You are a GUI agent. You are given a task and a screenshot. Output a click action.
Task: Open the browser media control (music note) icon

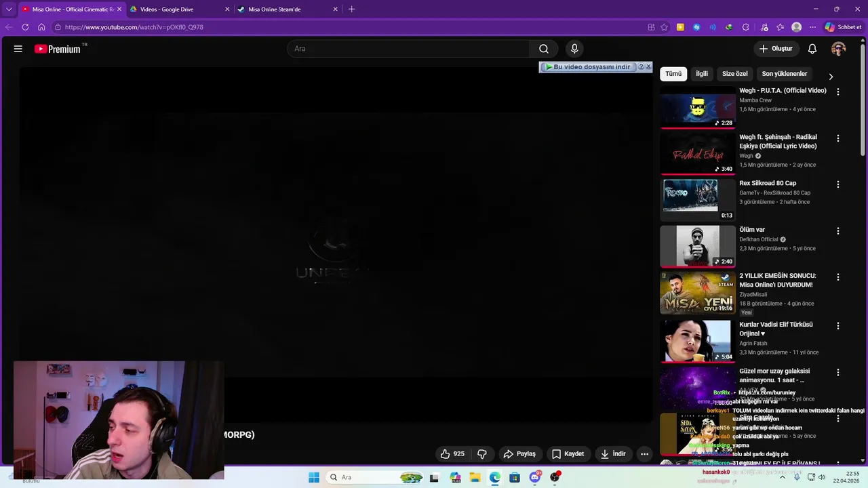pyautogui.click(x=764, y=27)
